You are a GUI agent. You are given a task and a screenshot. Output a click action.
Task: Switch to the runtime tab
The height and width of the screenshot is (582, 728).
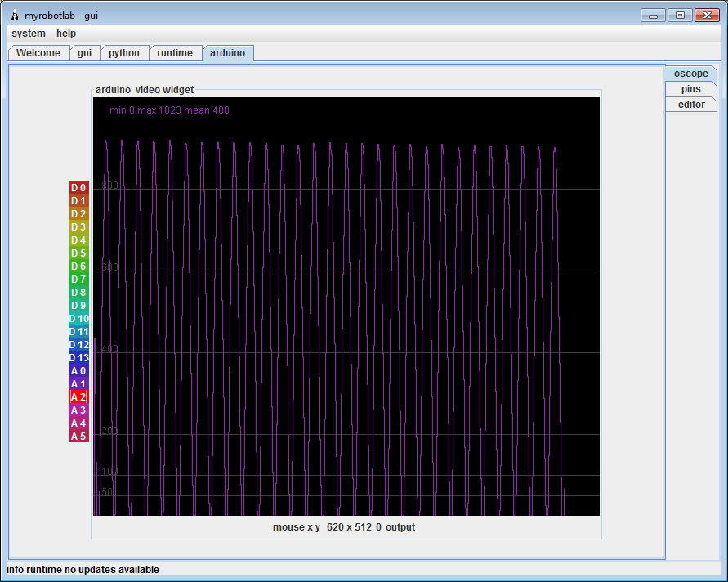pos(175,53)
